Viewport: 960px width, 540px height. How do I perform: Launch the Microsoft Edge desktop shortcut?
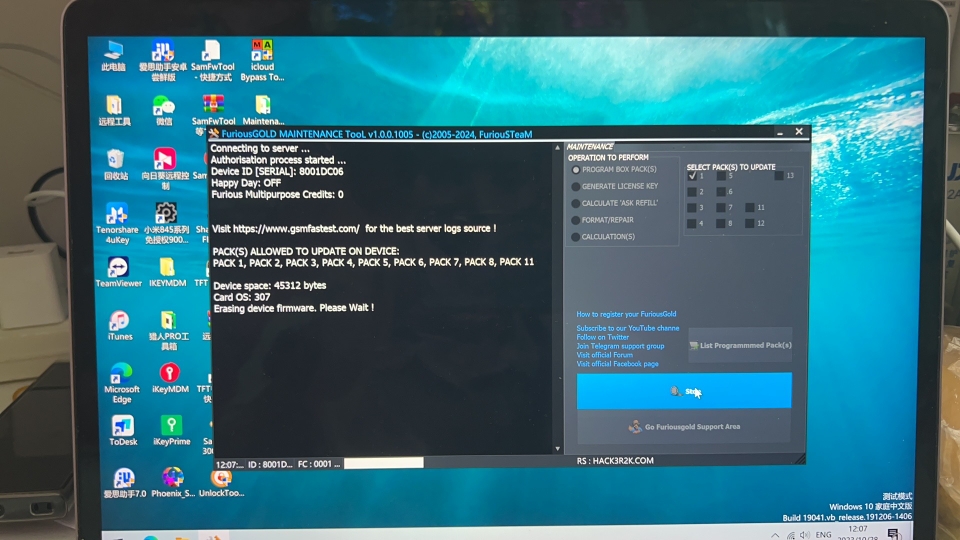(x=121, y=383)
